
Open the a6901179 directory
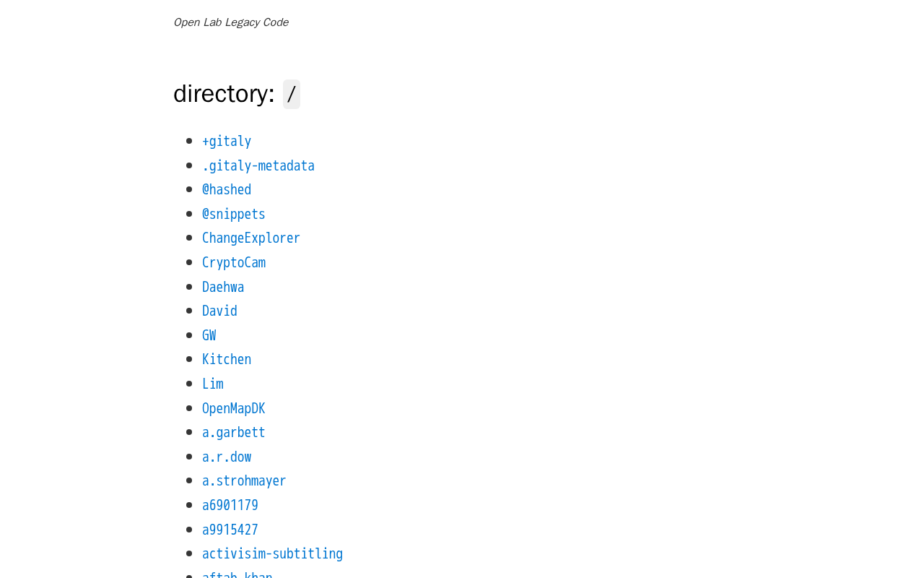230,506
